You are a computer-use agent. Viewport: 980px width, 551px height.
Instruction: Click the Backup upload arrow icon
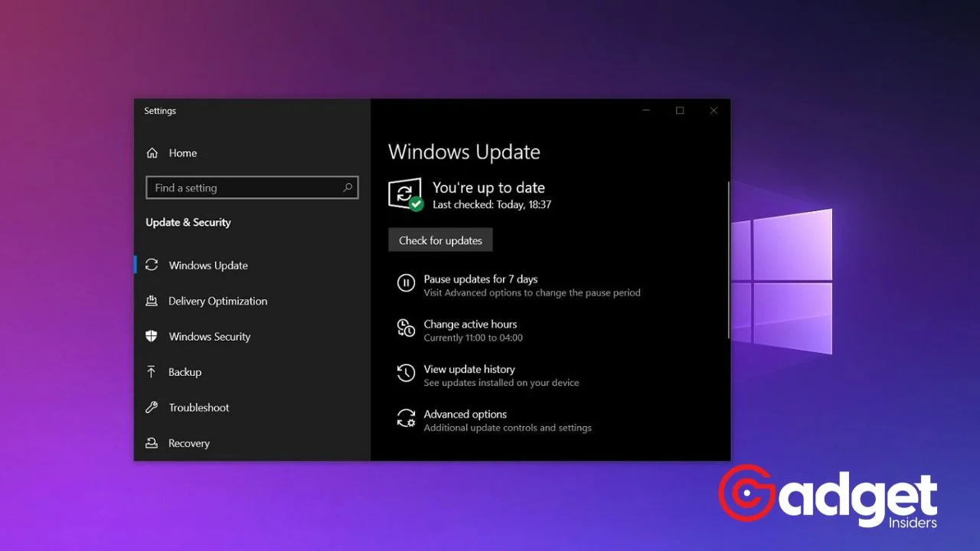[x=152, y=372]
